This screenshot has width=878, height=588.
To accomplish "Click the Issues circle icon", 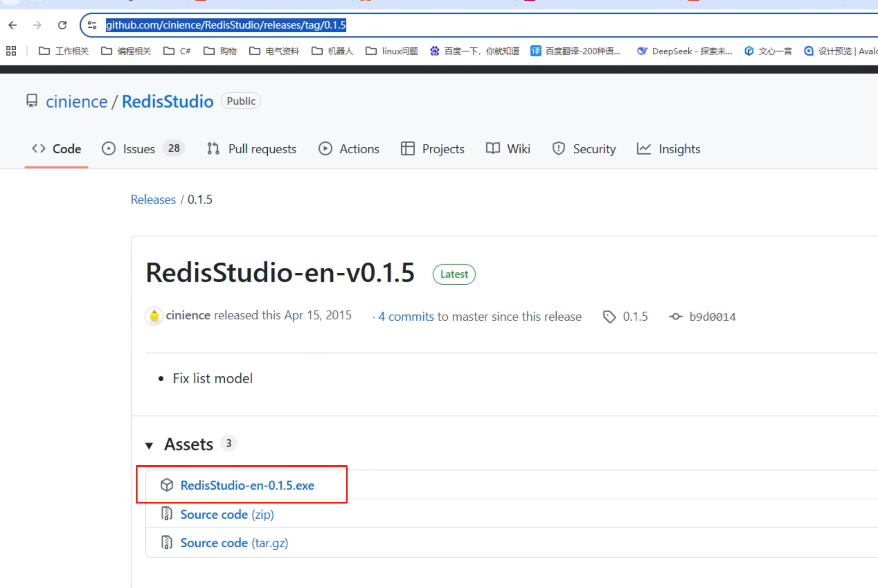I will coord(108,148).
